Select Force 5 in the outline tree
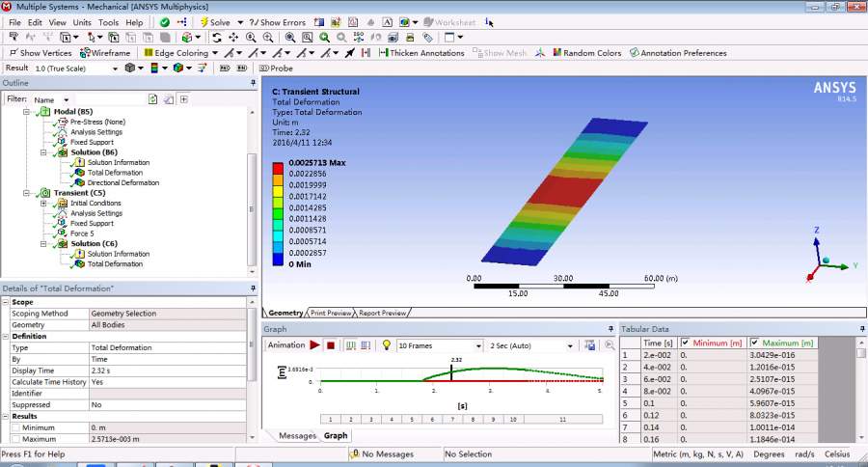Image resolution: width=868 pixels, height=467 pixels. 82,233
